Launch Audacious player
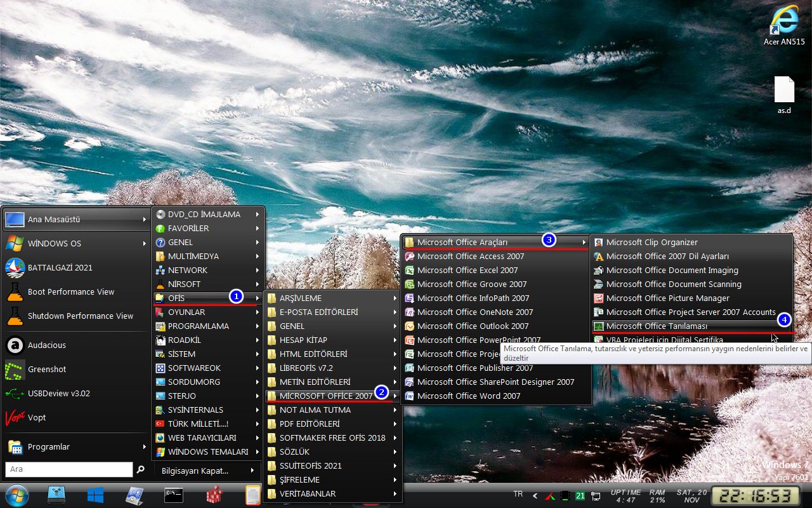This screenshot has width=812, height=508. [76, 345]
